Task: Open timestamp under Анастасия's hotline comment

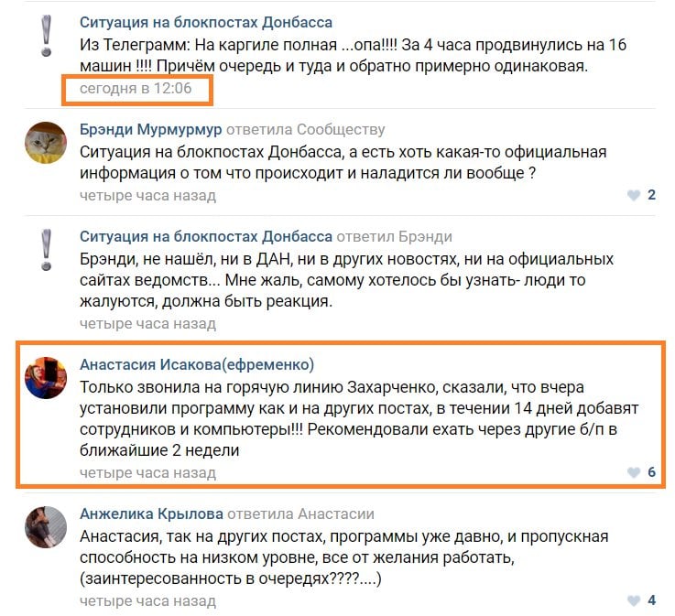Action: pyautogui.click(x=147, y=472)
